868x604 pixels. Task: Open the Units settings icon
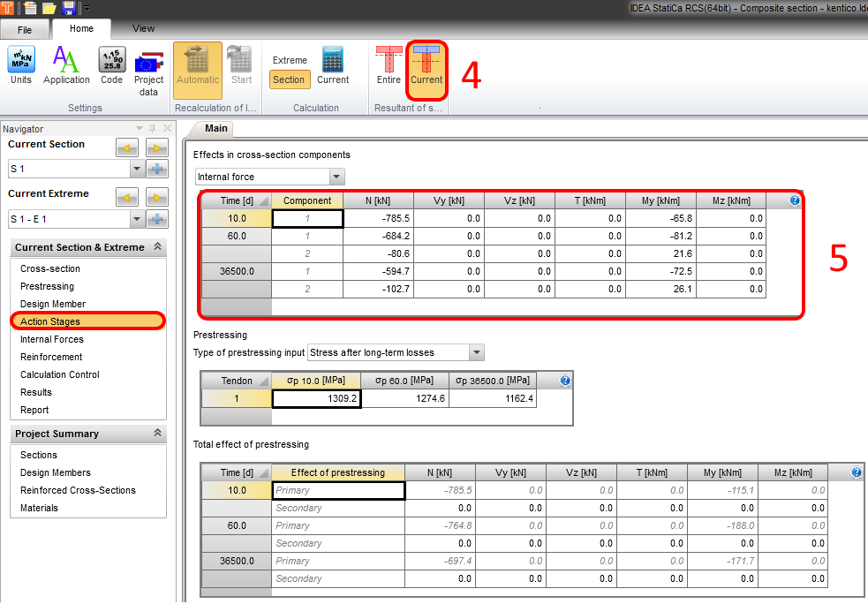point(21,65)
